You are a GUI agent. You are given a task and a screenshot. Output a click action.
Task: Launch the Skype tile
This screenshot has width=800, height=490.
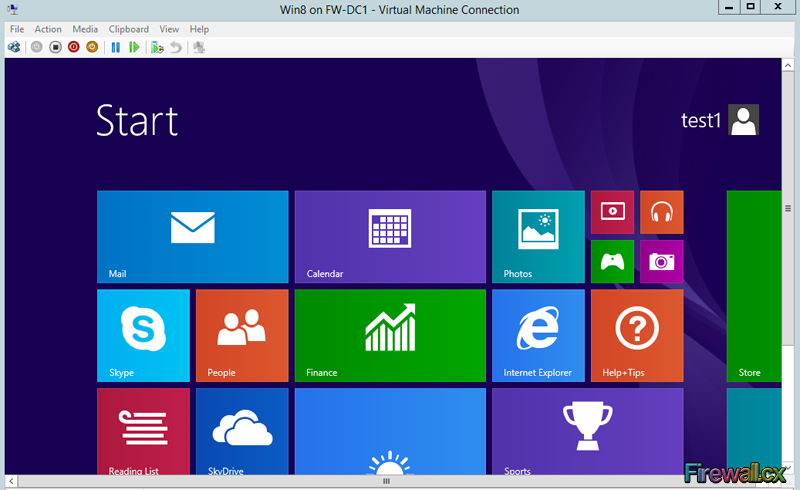143,335
